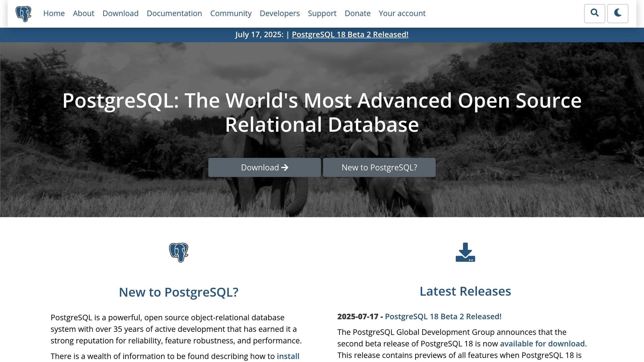Open the Support navigation entry
The width and height of the screenshot is (644, 362).
click(x=322, y=13)
